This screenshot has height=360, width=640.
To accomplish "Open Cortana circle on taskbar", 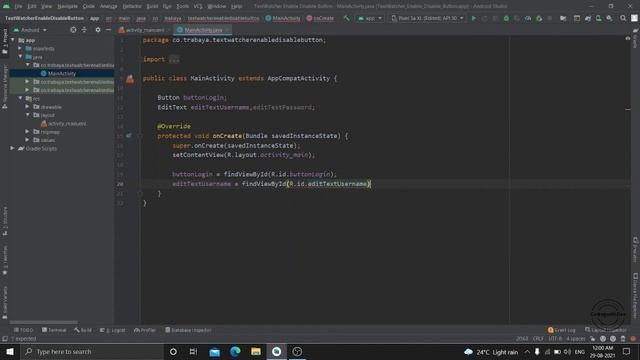I will pyautogui.click(x=173, y=351).
